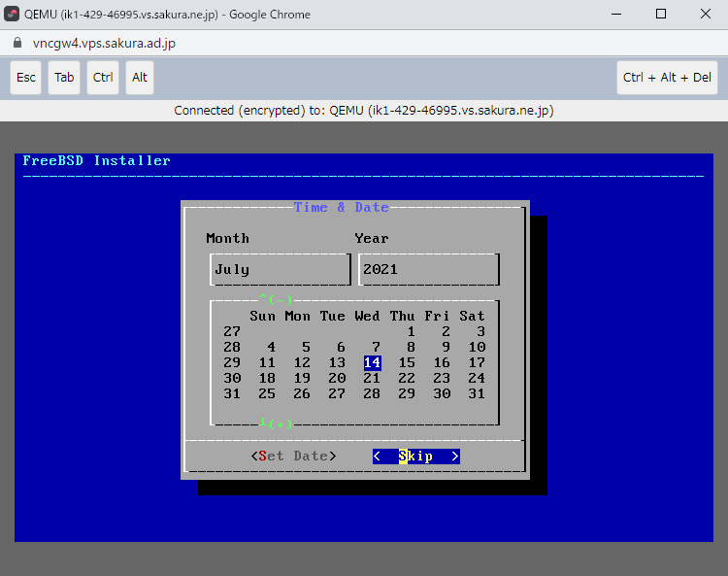Viewport: 728px width, 576px height.
Task: Click the Connected (encrypted) status text
Action: point(364,111)
